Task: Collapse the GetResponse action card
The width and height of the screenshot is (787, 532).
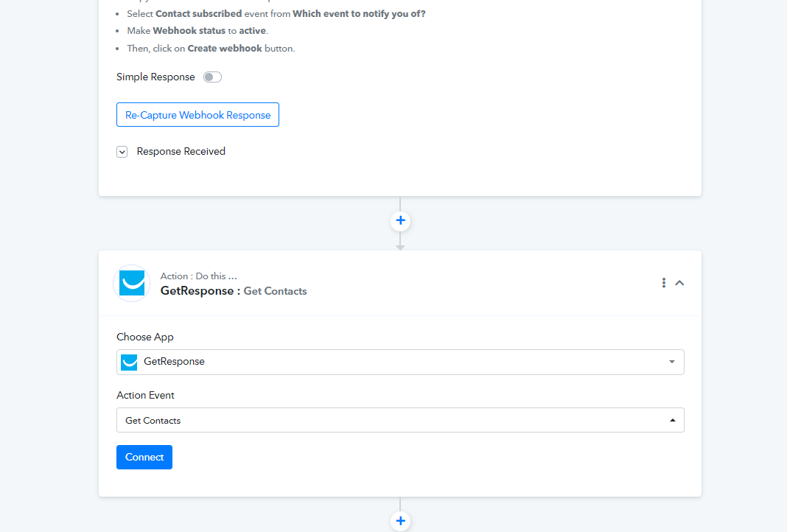Action: pos(679,282)
